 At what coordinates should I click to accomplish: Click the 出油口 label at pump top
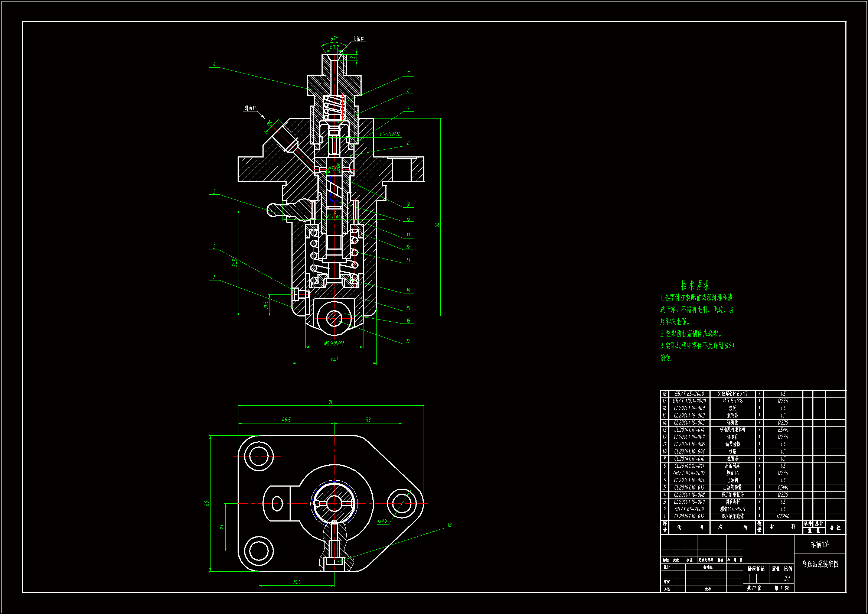pos(358,39)
